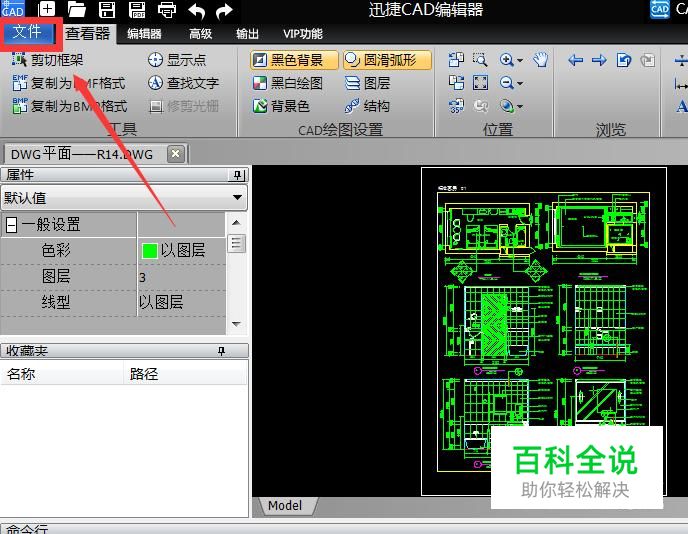Viewport: 688px width, 534px height.
Task: Switch to the 查看器 viewer tab
Action: (x=88, y=33)
